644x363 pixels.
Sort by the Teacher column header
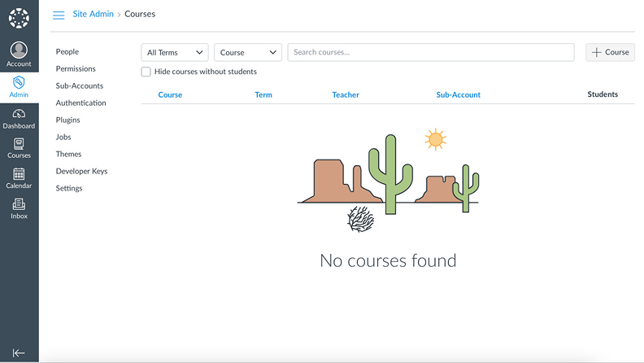[x=346, y=94]
